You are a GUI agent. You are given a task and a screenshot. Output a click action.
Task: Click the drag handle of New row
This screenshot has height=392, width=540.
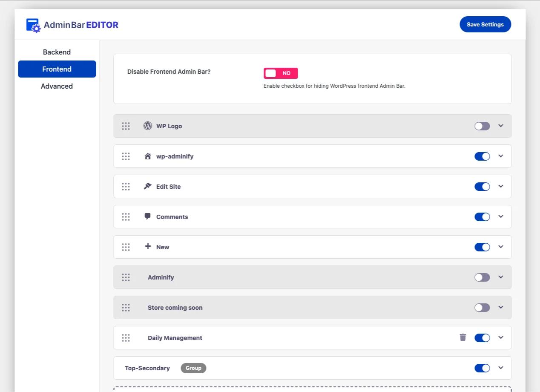tap(126, 247)
